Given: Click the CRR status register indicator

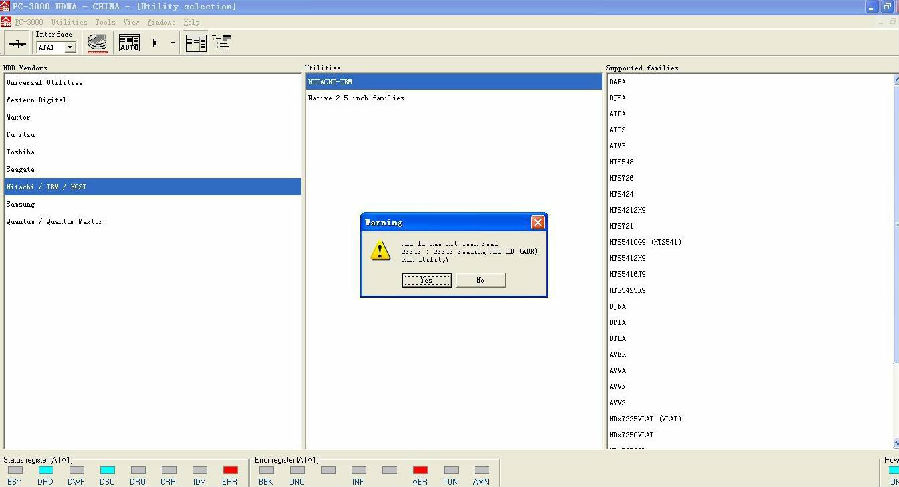Looking at the screenshot, I should pyautogui.click(x=169, y=470).
